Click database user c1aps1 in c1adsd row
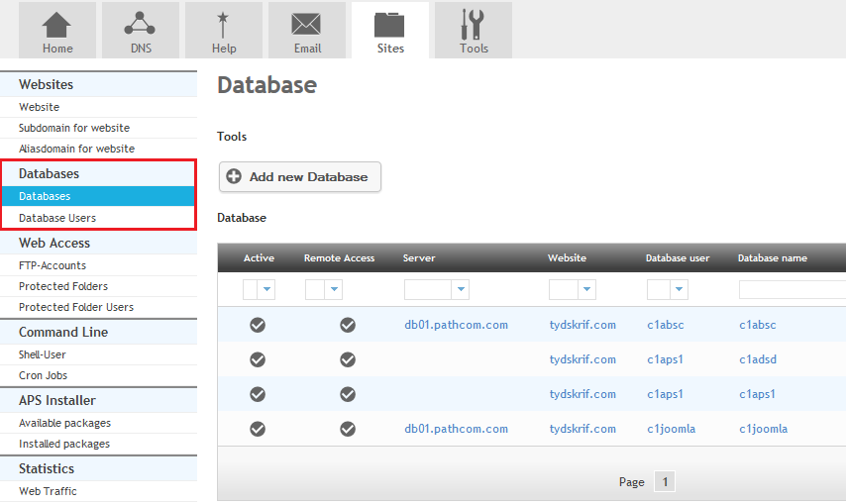The height and width of the screenshot is (504, 846). click(x=665, y=359)
